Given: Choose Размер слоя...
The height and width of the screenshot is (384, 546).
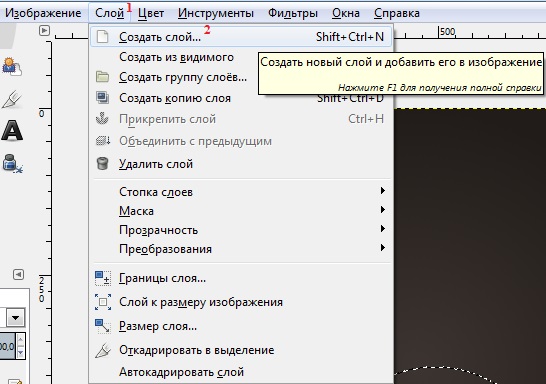Looking at the screenshot, I should tap(241, 326).
